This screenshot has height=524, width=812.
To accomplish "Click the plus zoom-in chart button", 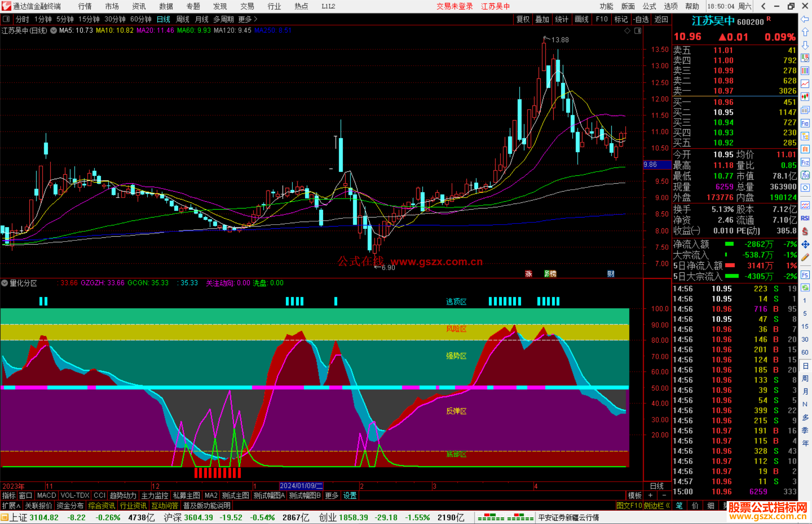I will coord(651,495).
